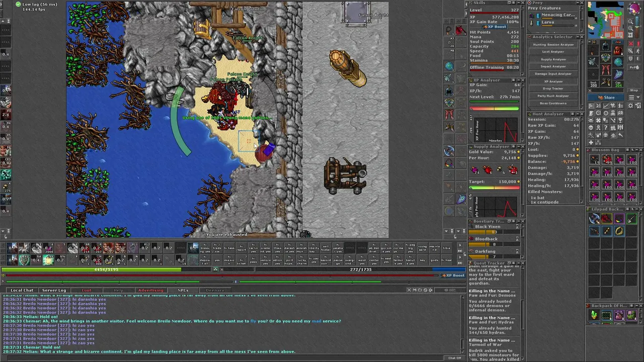Open the Drop Tracker button

click(553, 88)
